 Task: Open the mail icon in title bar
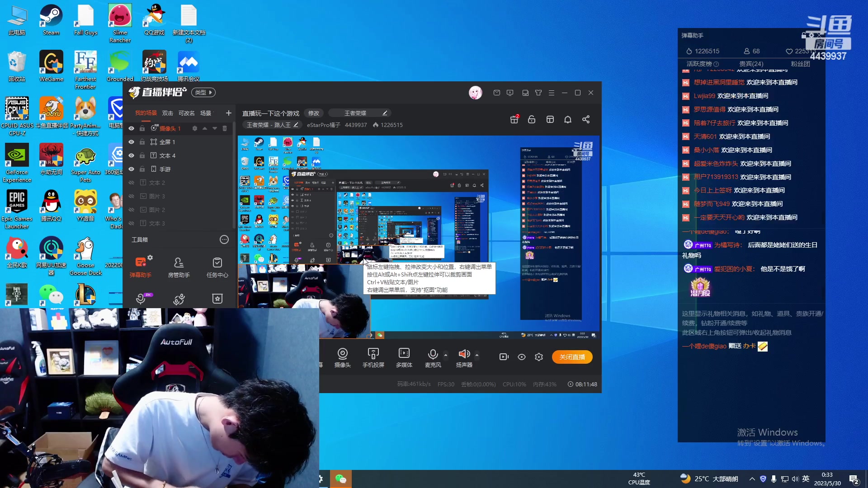pos(497,93)
